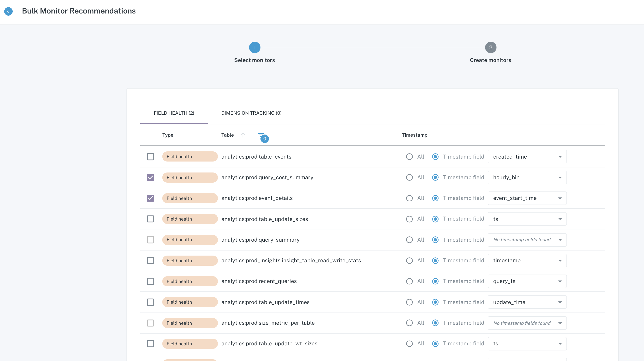Screen dimensions: 644x361
Task: Click analytics:prod.recent_queries table name
Action: tap(259, 281)
